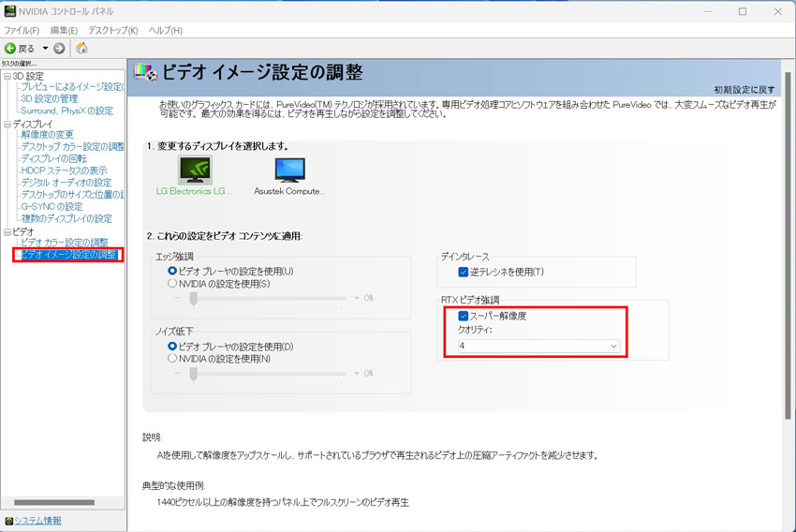Open 複数のディスプレイの設定 page
The width and height of the screenshot is (796, 532).
coord(66,218)
